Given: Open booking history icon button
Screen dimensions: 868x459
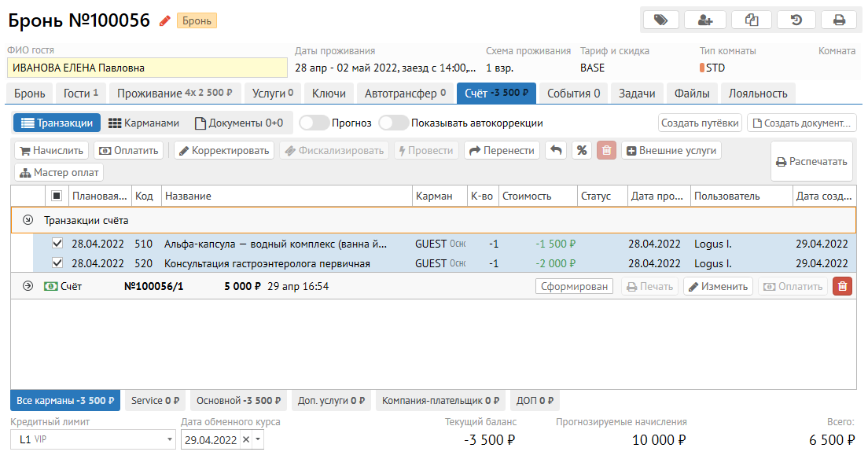Looking at the screenshot, I should click(796, 20).
